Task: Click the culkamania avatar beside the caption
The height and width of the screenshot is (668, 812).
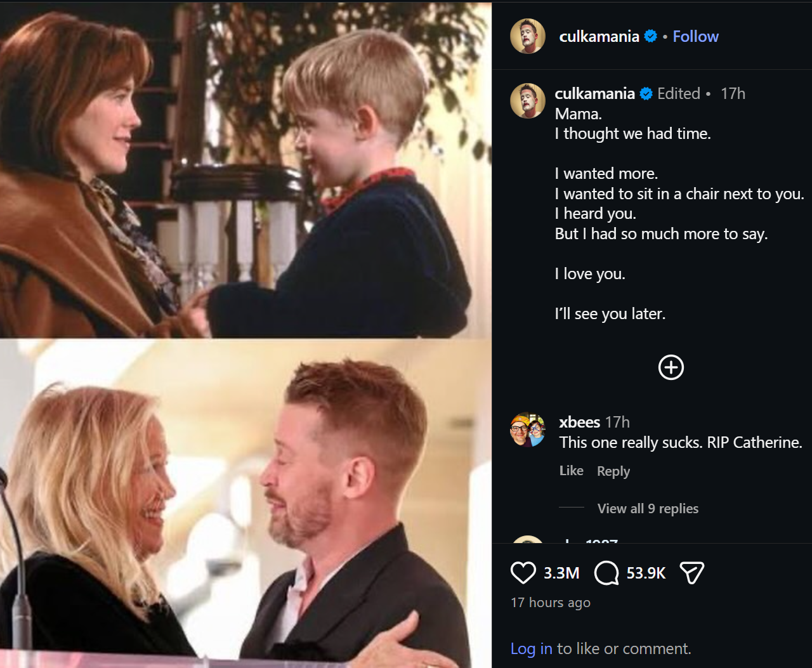Action: [528, 100]
